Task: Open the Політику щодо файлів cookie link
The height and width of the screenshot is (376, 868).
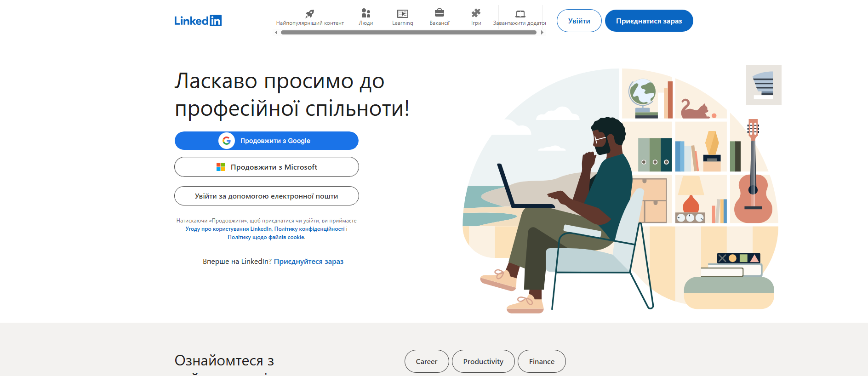Action: [266, 237]
